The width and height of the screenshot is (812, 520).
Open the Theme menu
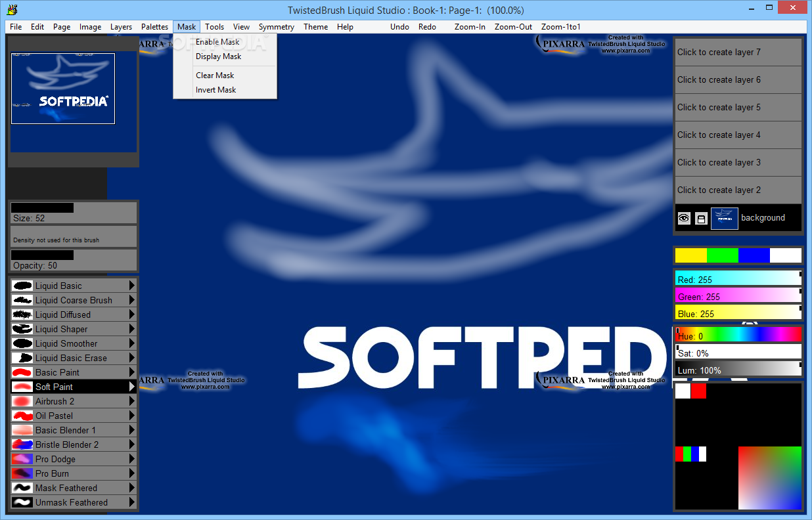pos(315,27)
